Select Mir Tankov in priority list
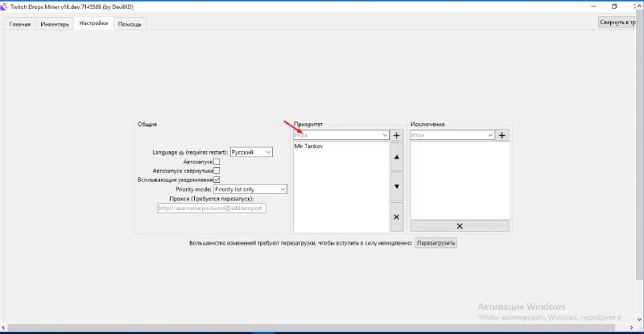Viewport: 644px width, 334px height. [x=309, y=146]
